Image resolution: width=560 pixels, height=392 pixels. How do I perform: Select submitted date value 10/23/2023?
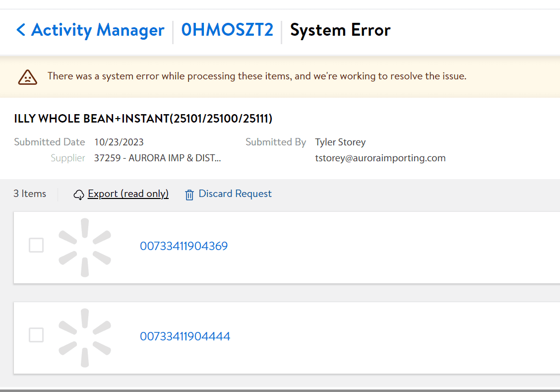[119, 142]
